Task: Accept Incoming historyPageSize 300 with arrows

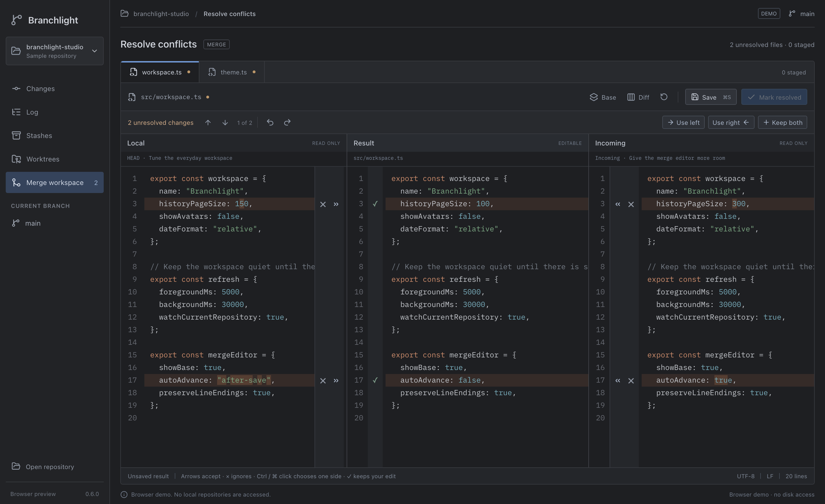Action: point(618,204)
